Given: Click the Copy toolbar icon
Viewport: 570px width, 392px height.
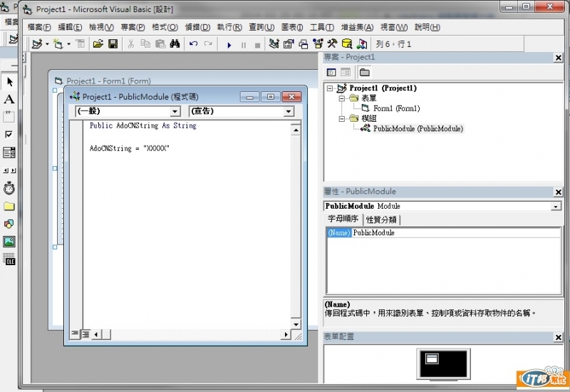Looking at the screenshot, I should (x=145, y=44).
